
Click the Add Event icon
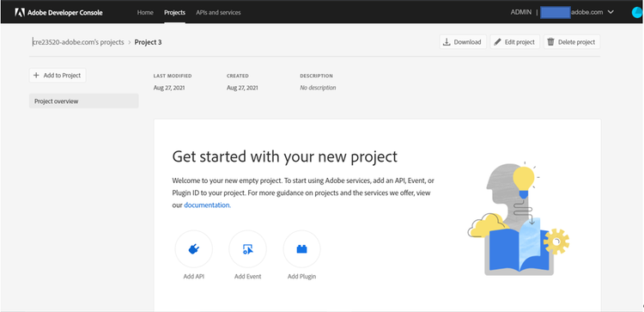click(x=247, y=249)
